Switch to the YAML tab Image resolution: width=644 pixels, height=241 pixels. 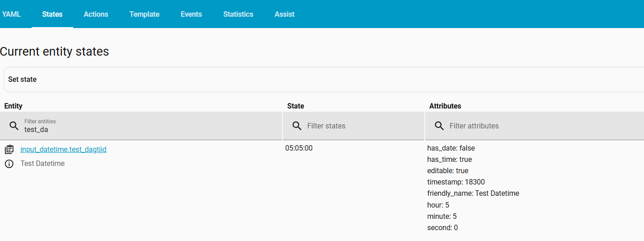(x=11, y=14)
